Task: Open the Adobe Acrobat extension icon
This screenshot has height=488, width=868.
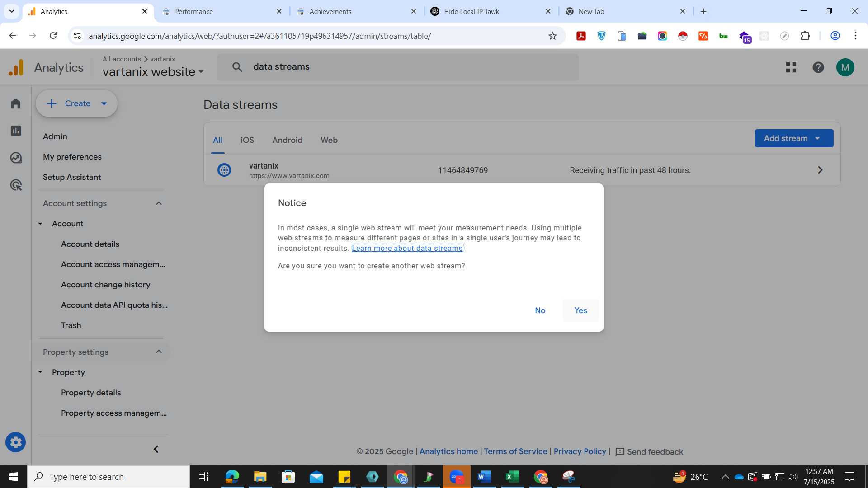Action: pos(581,36)
